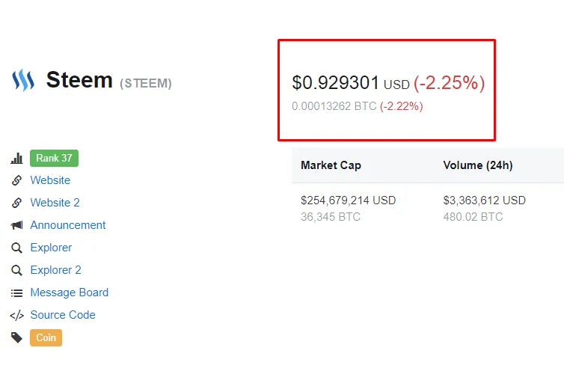Open the Website link
Screen dimensions: 564x392
pos(50,180)
